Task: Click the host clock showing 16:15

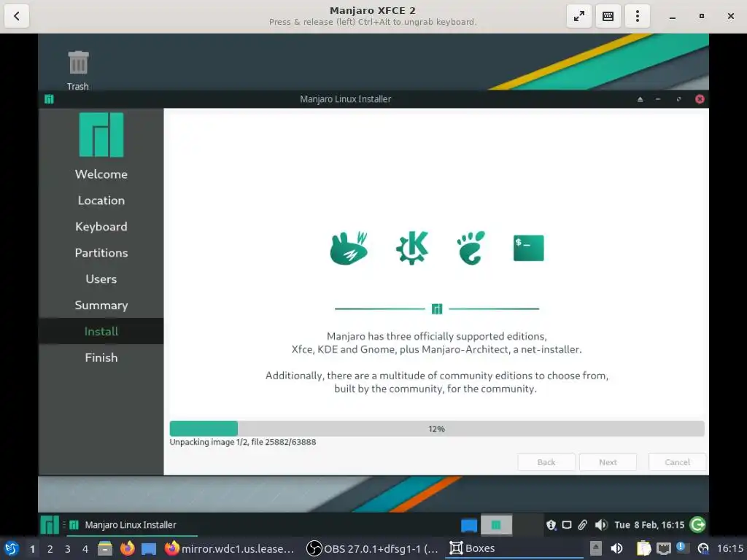Action: click(x=730, y=548)
